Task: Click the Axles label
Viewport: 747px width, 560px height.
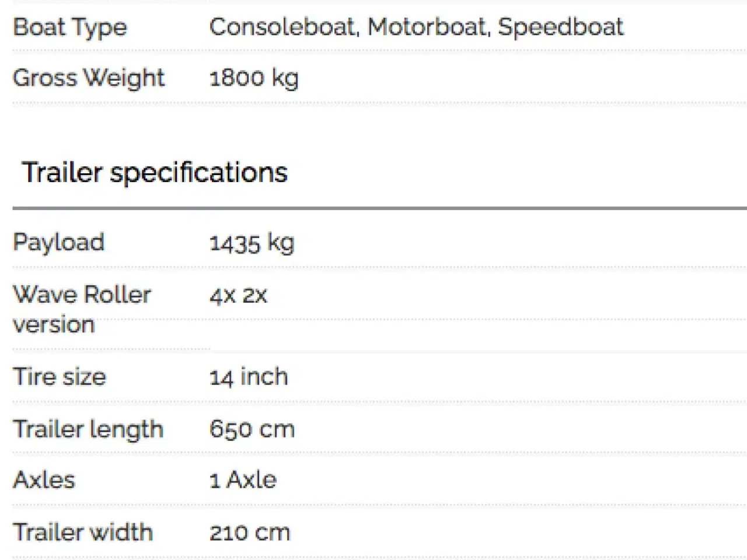Action: click(x=44, y=480)
